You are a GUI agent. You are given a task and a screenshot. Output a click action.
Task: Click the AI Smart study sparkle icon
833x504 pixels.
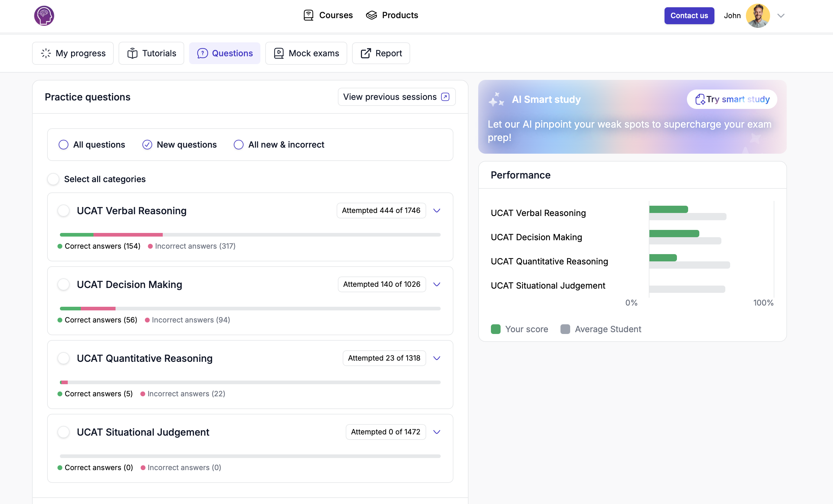(496, 100)
